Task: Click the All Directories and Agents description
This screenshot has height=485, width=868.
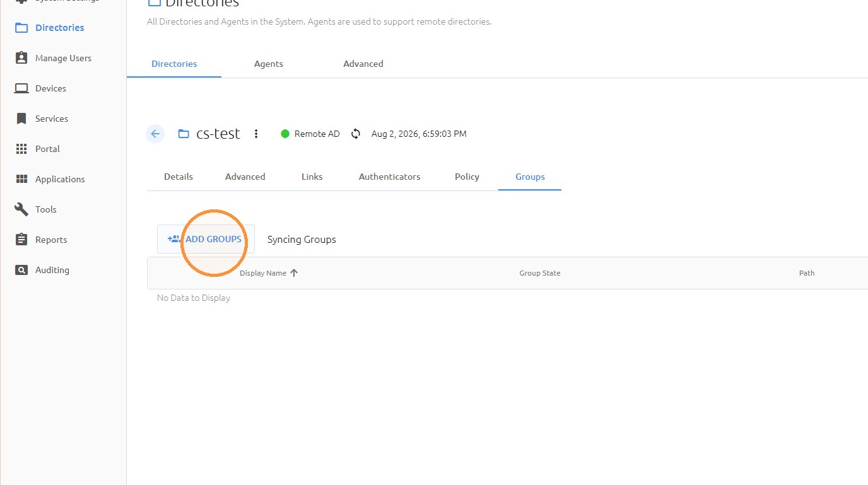Action: pos(319,21)
